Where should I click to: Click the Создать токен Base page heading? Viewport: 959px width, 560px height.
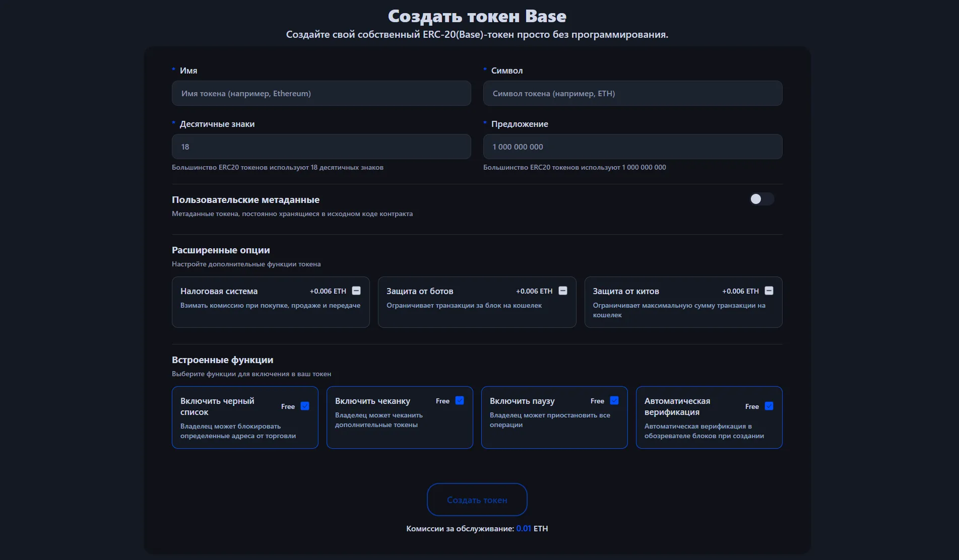point(477,16)
